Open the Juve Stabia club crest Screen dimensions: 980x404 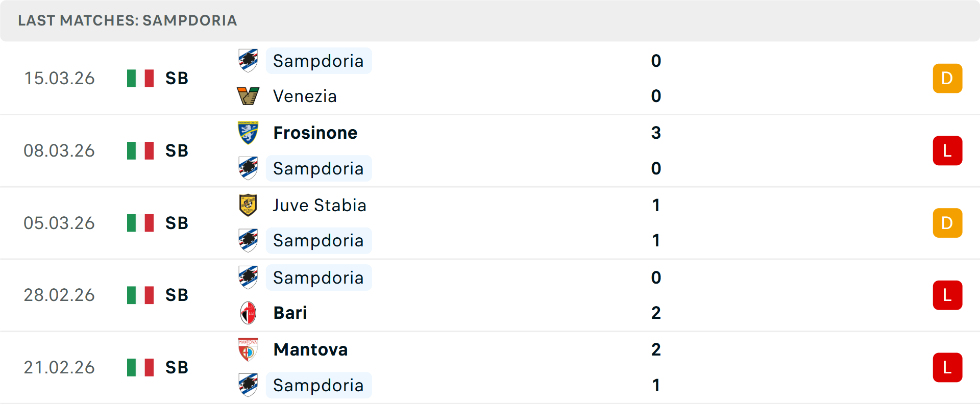coord(248,206)
